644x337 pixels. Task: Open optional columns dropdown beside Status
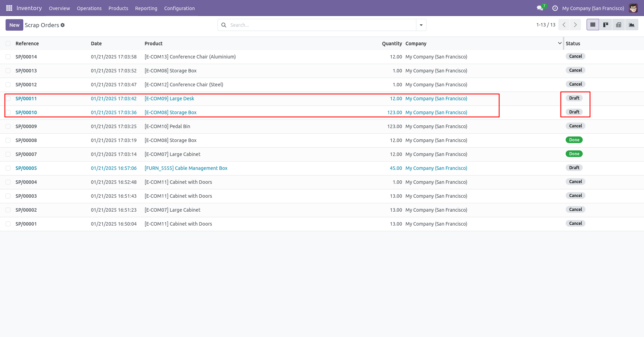(x=560, y=43)
